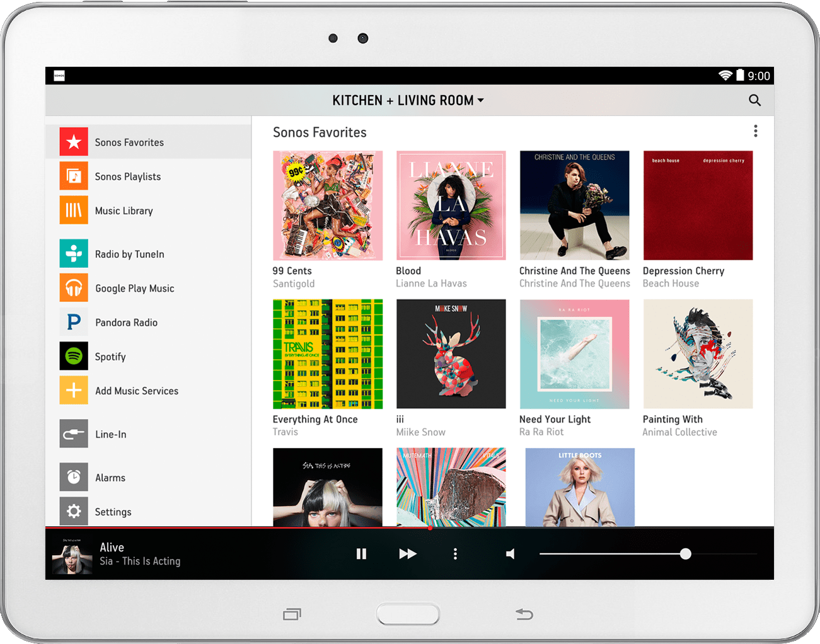The width and height of the screenshot is (820, 644).
Task: Tap the tablet home button
Action: (408, 614)
